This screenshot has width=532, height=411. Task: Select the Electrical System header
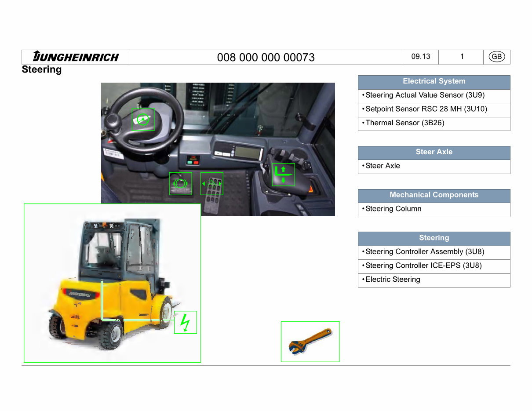coord(434,82)
